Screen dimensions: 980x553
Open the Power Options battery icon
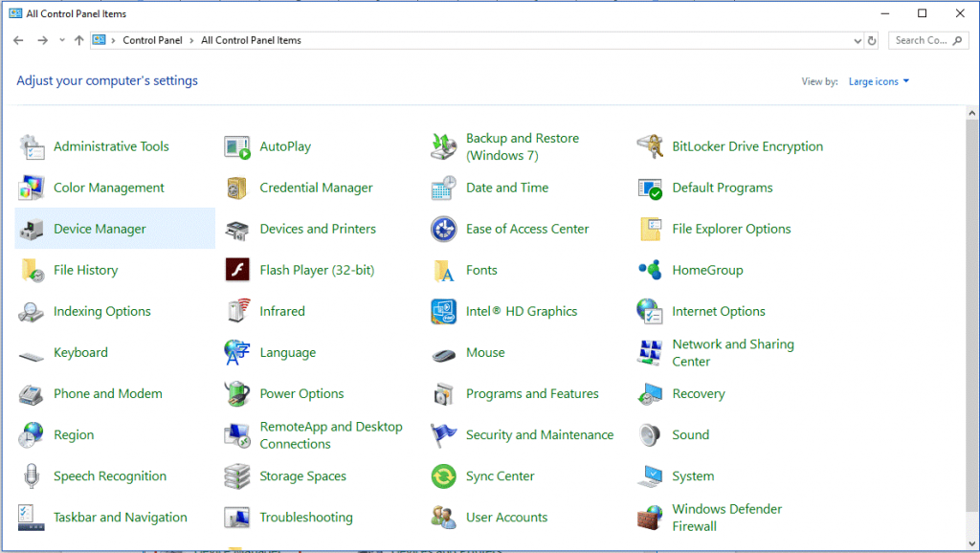[x=237, y=394]
